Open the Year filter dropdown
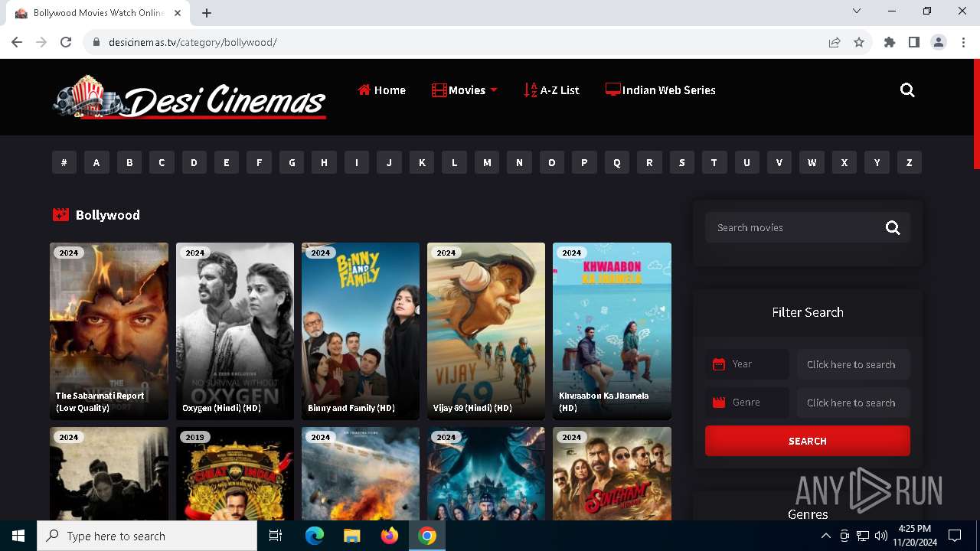The image size is (980, 551). [854, 364]
